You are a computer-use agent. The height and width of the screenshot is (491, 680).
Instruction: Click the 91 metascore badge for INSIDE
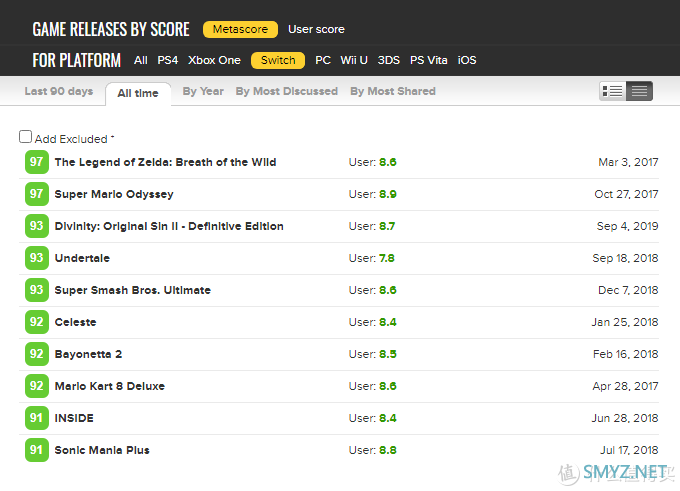point(37,418)
